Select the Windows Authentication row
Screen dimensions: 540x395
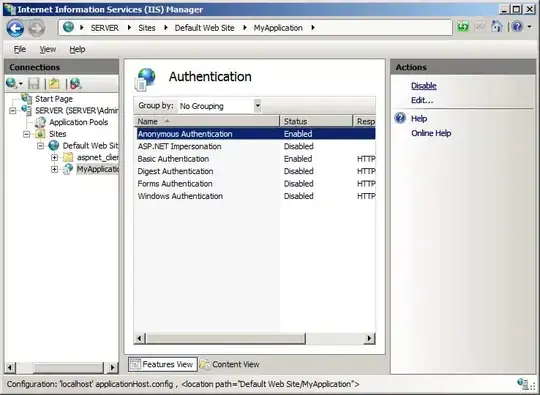256,196
